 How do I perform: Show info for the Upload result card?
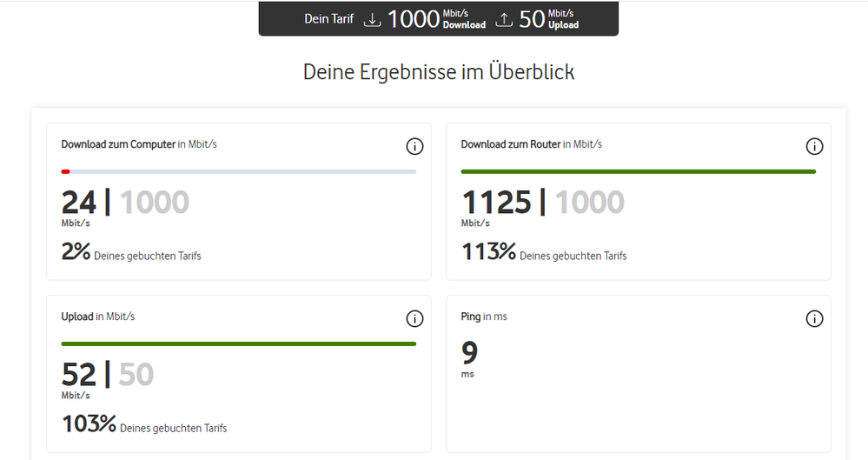(414, 319)
